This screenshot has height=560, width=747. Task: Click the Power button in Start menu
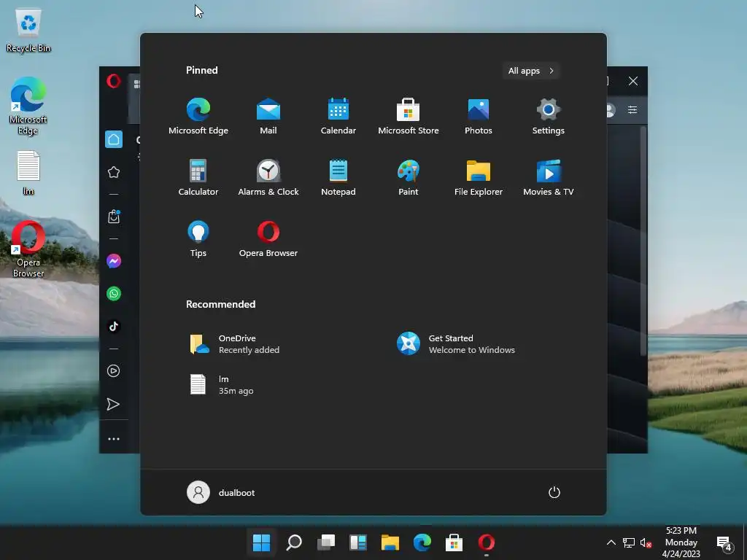pos(554,492)
